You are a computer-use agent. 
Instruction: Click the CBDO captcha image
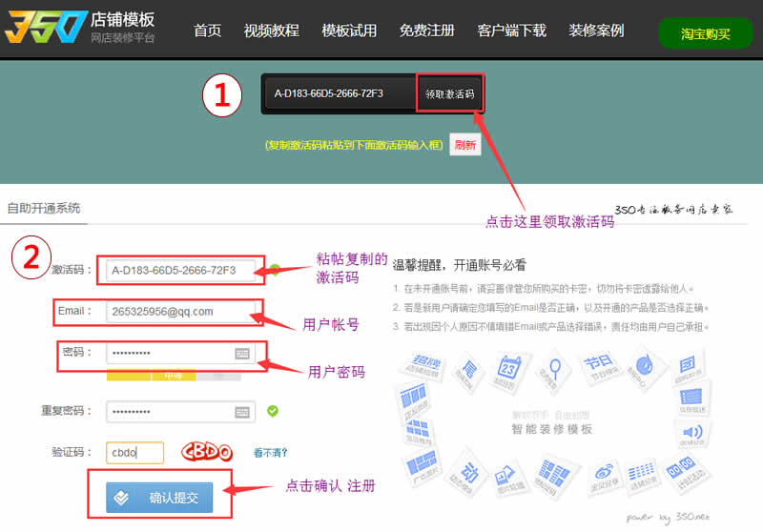click(x=207, y=452)
